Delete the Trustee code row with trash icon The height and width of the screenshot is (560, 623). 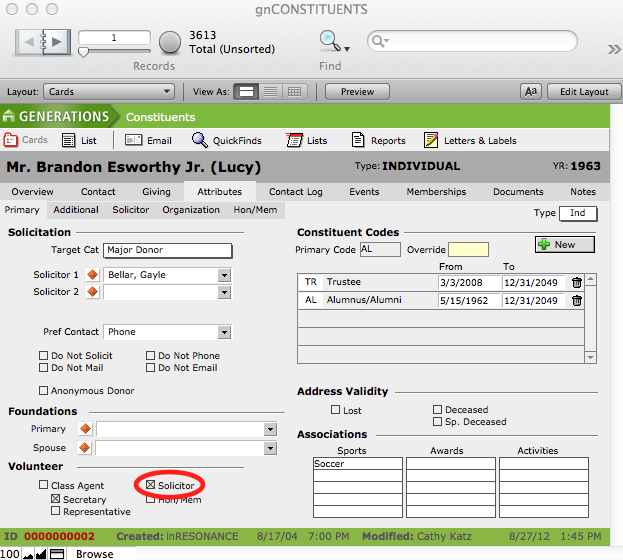tap(576, 283)
